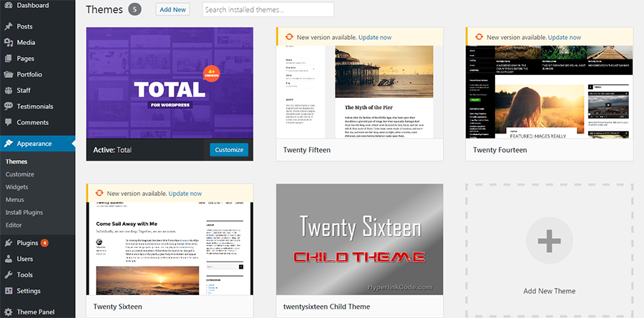Viewport: 644px width, 318px height.
Task: Click the 'Twenty Sixteen' theme name
Action: pyautogui.click(x=117, y=307)
